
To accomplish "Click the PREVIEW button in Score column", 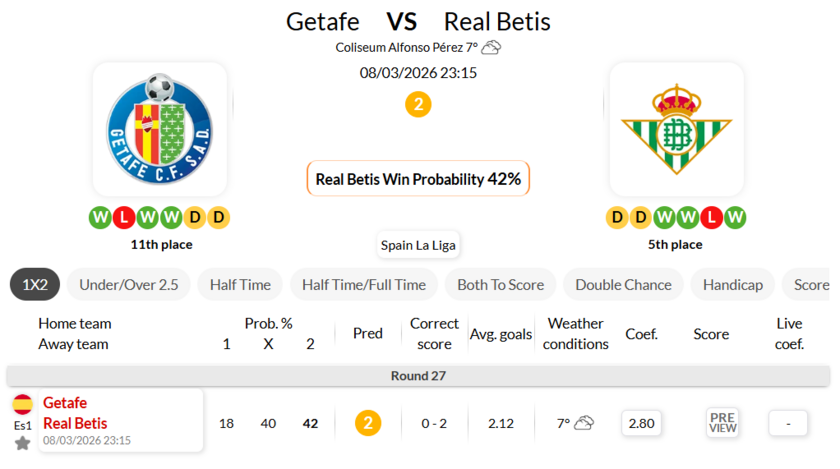I will tap(722, 423).
